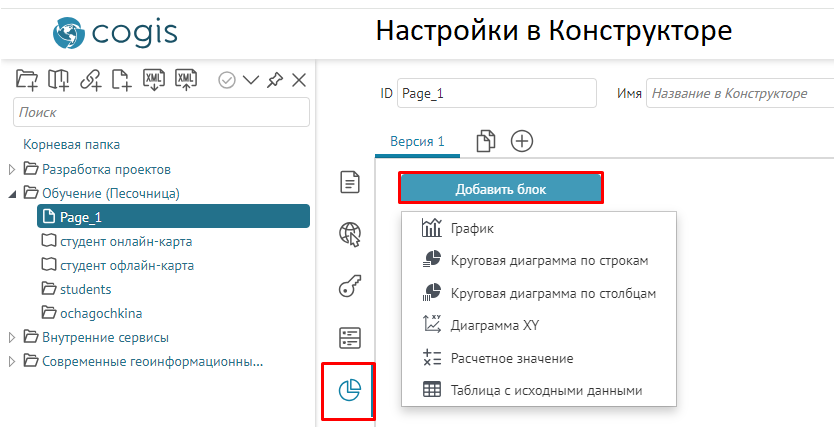Image resolution: width=834 pixels, height=427 pixels.
Task: Click the globe with cursor sidebar icon
Action: coord(349,234)
